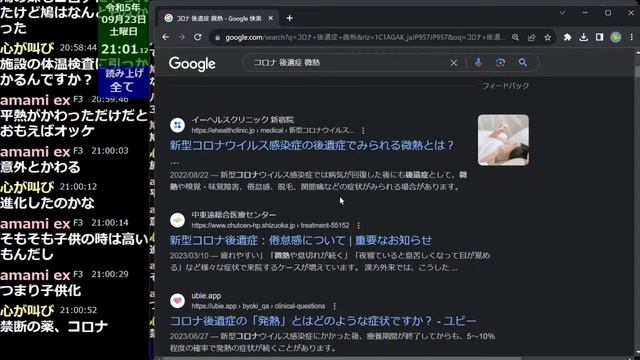Click the イーヘルスクリニック site favicon
The width and height of the screenshot is (640, 360).
pos(178,125)
